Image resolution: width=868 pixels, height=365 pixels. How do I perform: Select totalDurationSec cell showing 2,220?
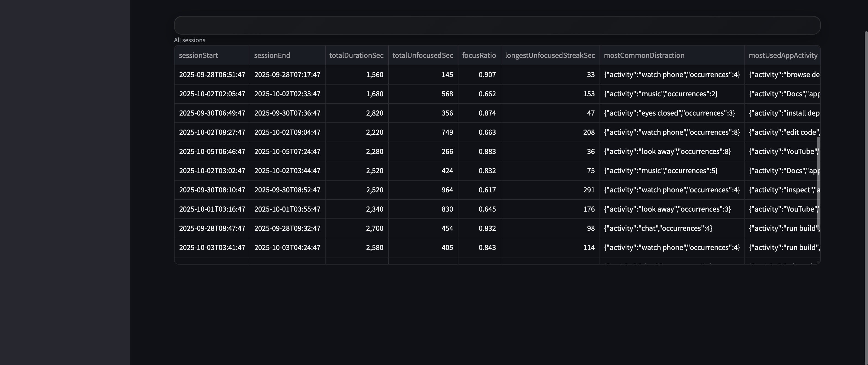pyautogui.click(x=374, y=132)
